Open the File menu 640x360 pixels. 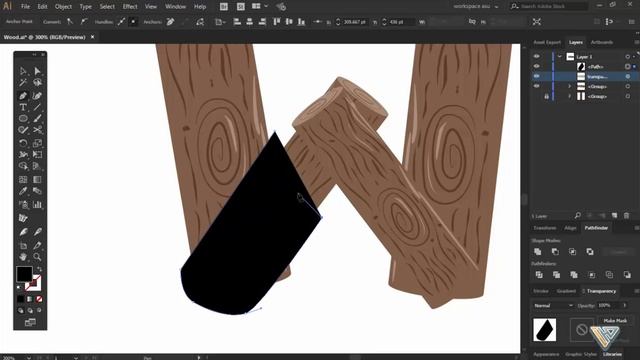[25, 7]
